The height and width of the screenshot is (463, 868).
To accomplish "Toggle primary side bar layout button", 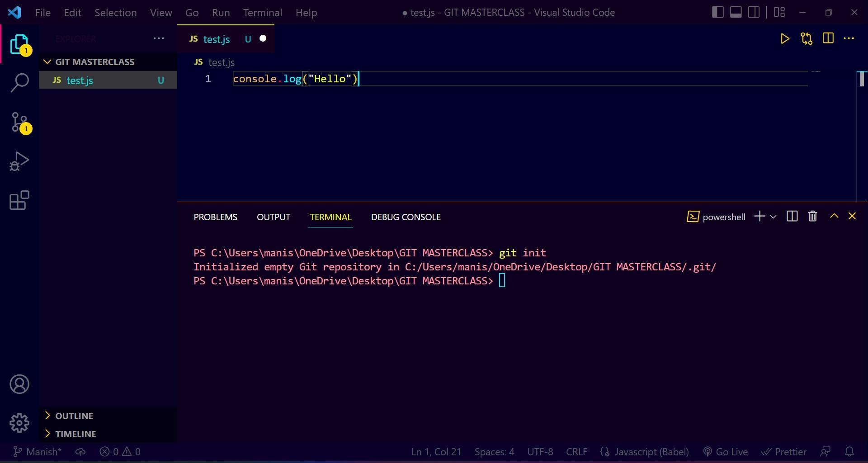I will tap(717, 12).
